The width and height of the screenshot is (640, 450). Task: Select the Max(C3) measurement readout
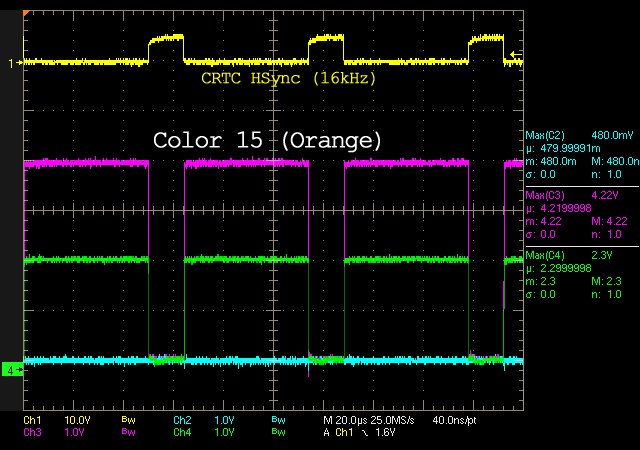click(581, 195)
